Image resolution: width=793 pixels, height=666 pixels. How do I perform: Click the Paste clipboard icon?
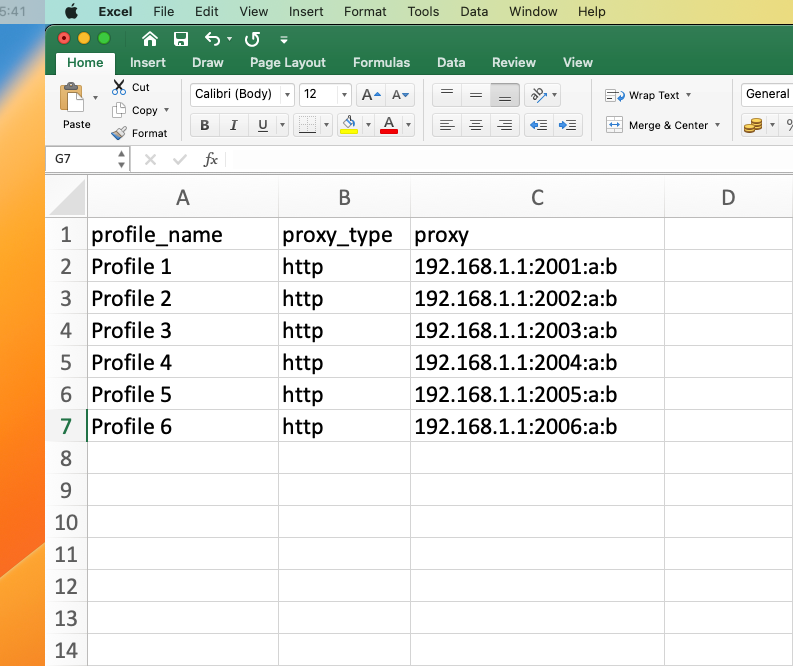(x=72, y=98)
